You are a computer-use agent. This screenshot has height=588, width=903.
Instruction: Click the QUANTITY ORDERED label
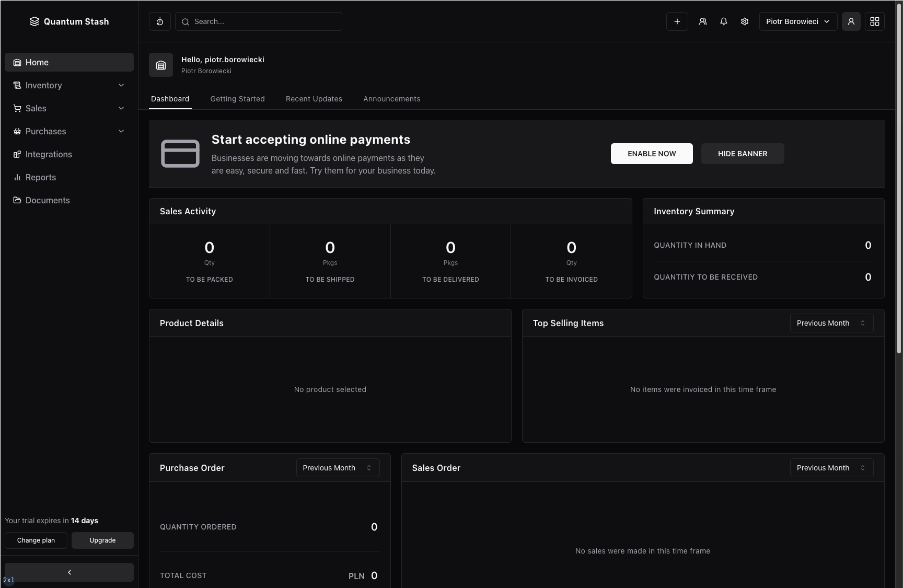point(198,527)
